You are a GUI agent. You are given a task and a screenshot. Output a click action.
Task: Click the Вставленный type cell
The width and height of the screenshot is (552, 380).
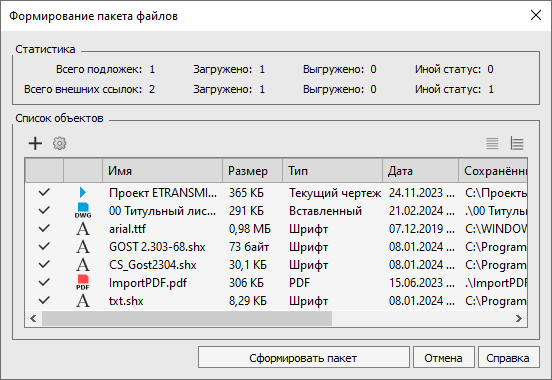[325, 211]
